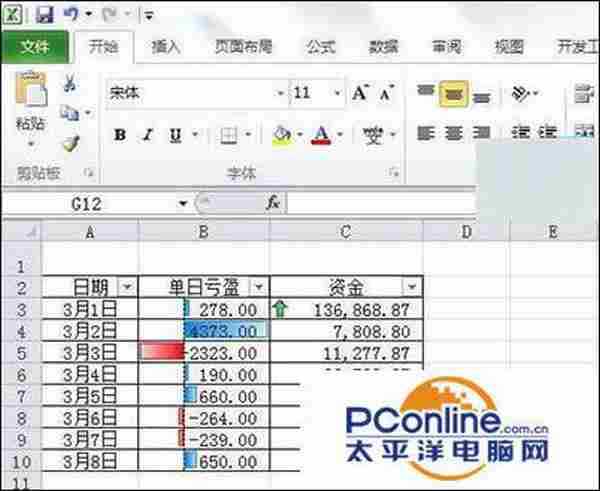Open the Excel application icon menu
This screenshot has height=491, width=600.
12,15
